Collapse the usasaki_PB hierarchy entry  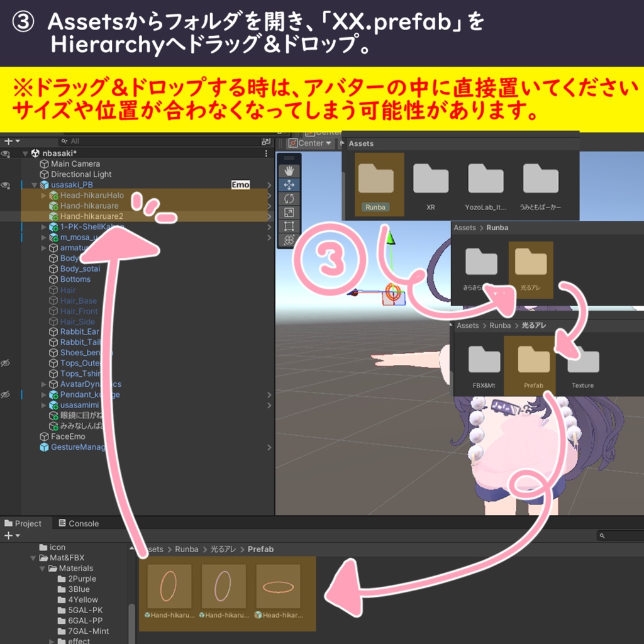[34, 185]
